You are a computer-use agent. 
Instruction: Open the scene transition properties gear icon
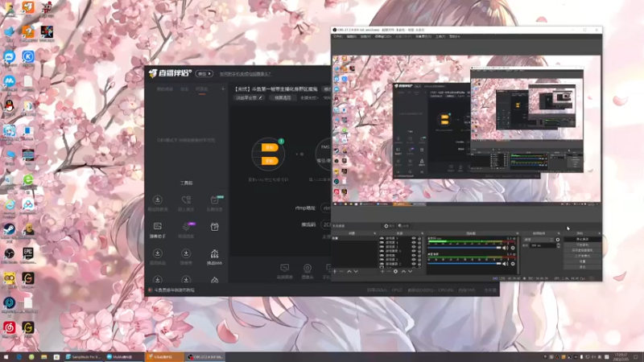coord(558,240)
